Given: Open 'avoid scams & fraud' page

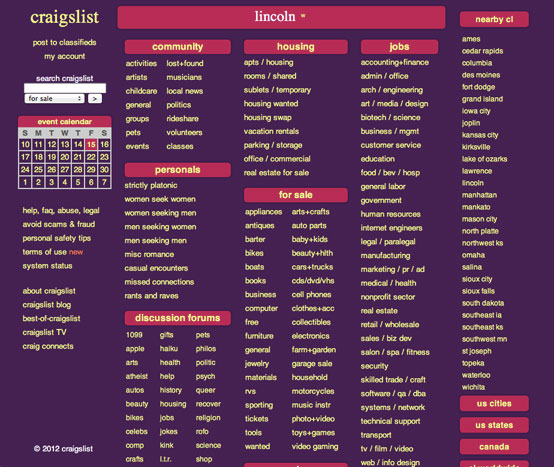Looking at the screenshot, I should point(59,224).
